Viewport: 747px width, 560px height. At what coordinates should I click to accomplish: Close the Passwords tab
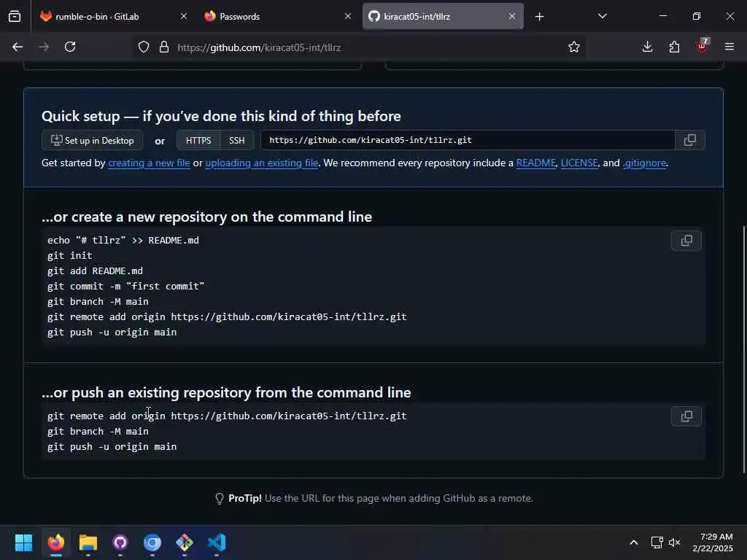[348, 16]
